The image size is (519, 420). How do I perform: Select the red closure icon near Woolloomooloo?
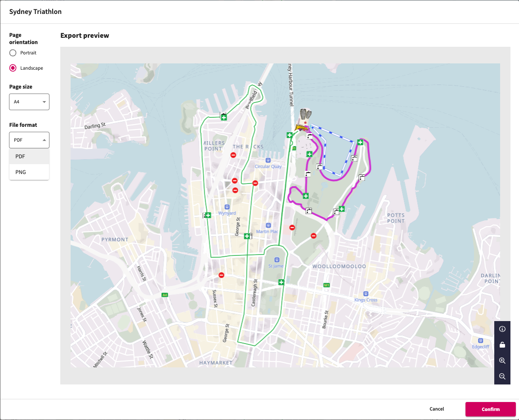tap(313, 235)
